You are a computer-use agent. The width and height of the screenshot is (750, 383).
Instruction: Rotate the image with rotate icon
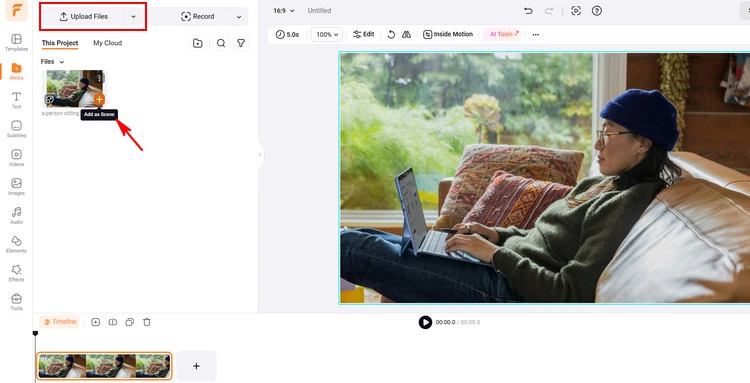(391, 34)
